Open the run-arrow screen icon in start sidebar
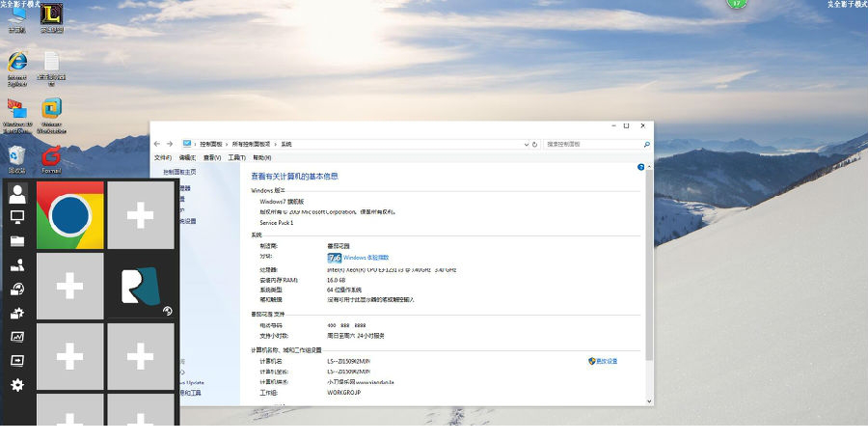Screen dimensions: 868x442 tap(17, 361)
